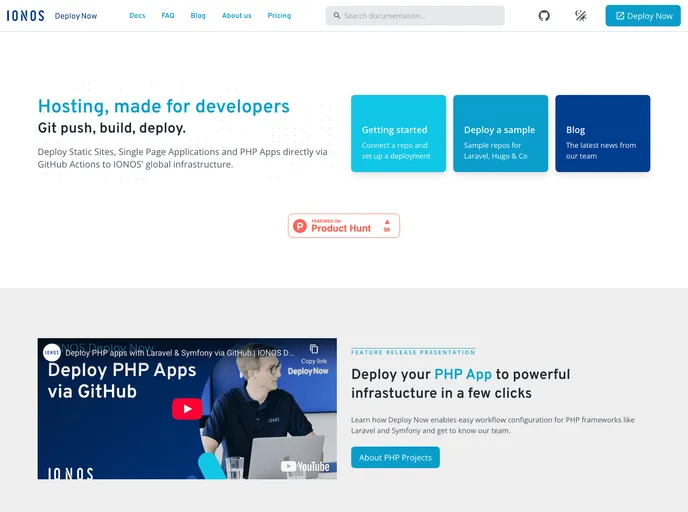688x512 pixels.
Task: Select the Deploy a sample card
Action: tap(500, 134)
